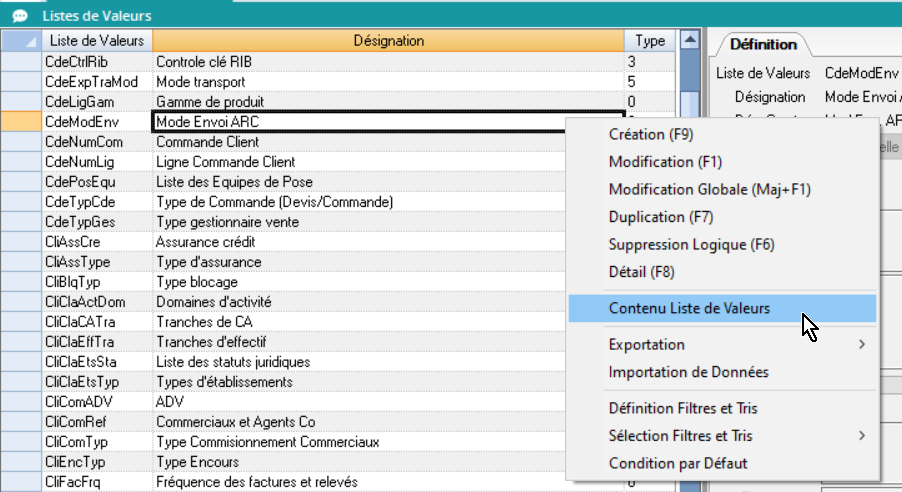The width and height of the screenshot is (902, 492).
Task: Click the Type column header
Action: (650, 41)
